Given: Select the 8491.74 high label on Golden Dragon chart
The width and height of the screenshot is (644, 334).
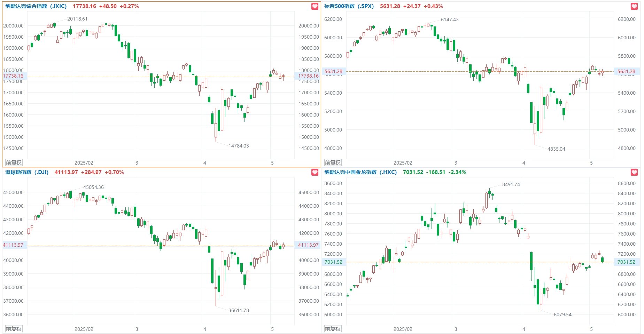Looking at the screenshot, I should pyautogui.click(x=511, y=184).
